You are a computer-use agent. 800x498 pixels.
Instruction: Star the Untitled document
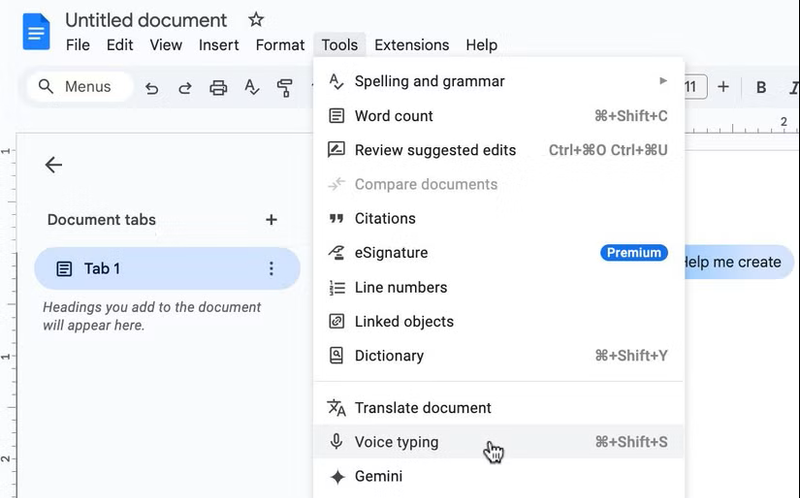256,20
